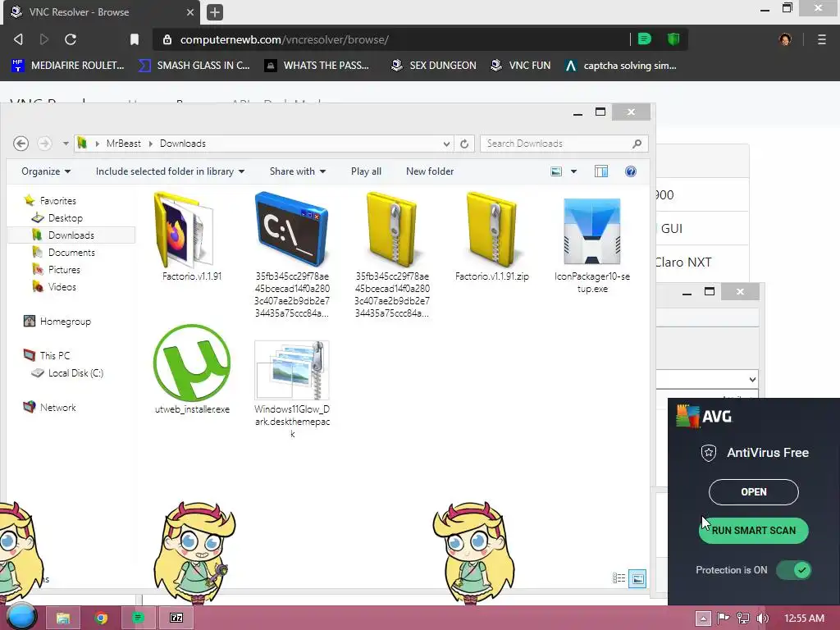The width and height of the screenshot is (840, 630).
Task: Select utweb_installer.exe file
Action: [x=192, y=369]
